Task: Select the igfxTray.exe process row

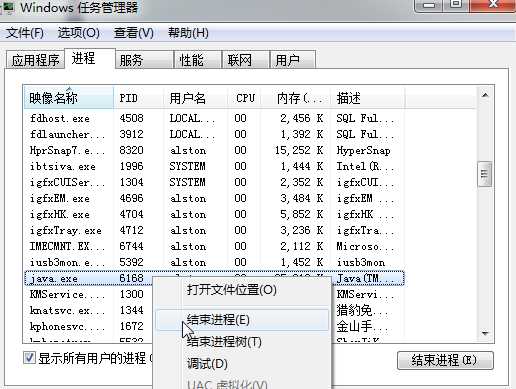Action: click(214, 230)
